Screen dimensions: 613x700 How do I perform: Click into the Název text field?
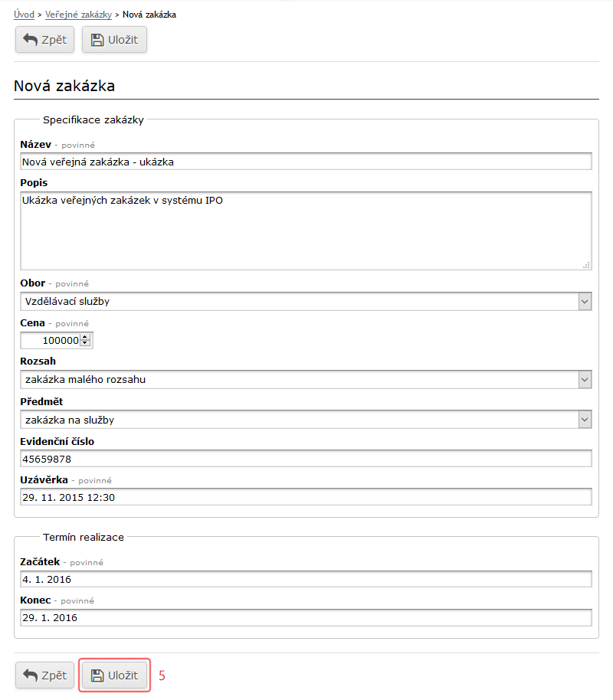306,162
